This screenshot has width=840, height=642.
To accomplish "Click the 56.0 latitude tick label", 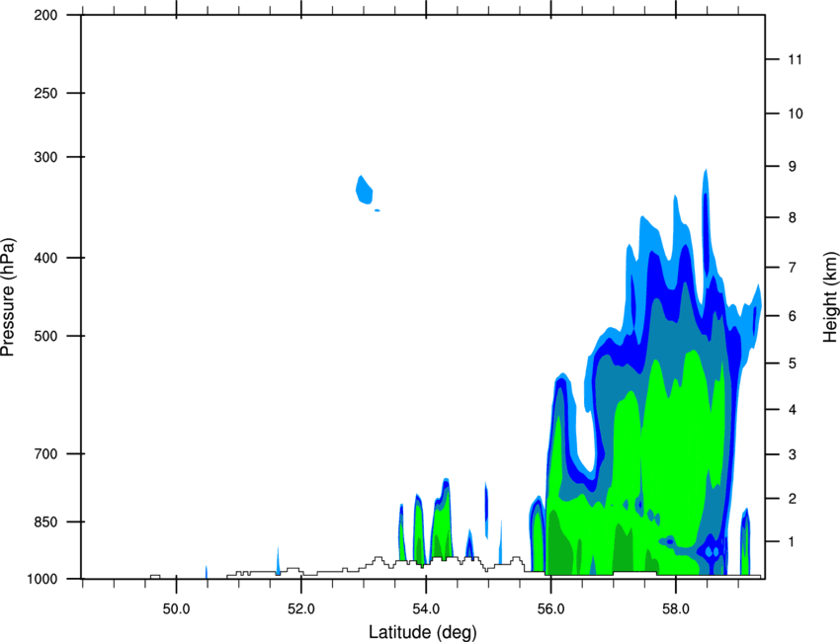I will pyautogui.click(x=550, y=609).
